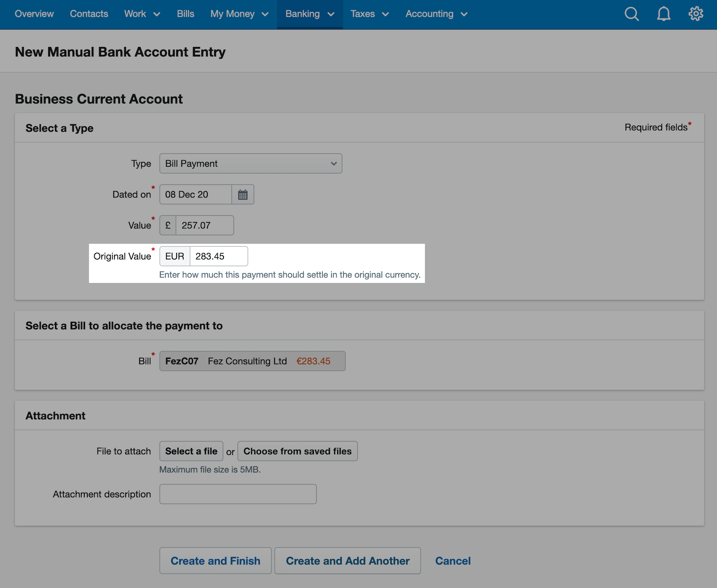Screen dimensions: 717x588
Task: Select the FezC07 Fez Consulting bill field
Action: [252, 361]
